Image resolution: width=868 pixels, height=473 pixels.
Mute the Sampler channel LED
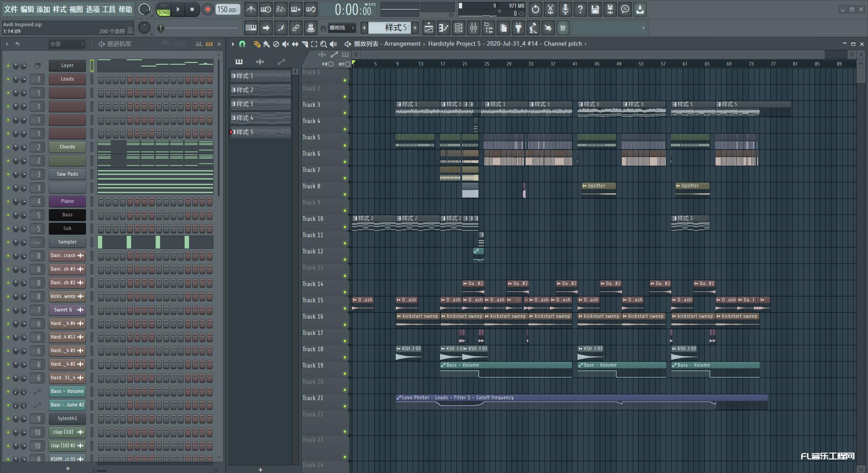[8, 242]
